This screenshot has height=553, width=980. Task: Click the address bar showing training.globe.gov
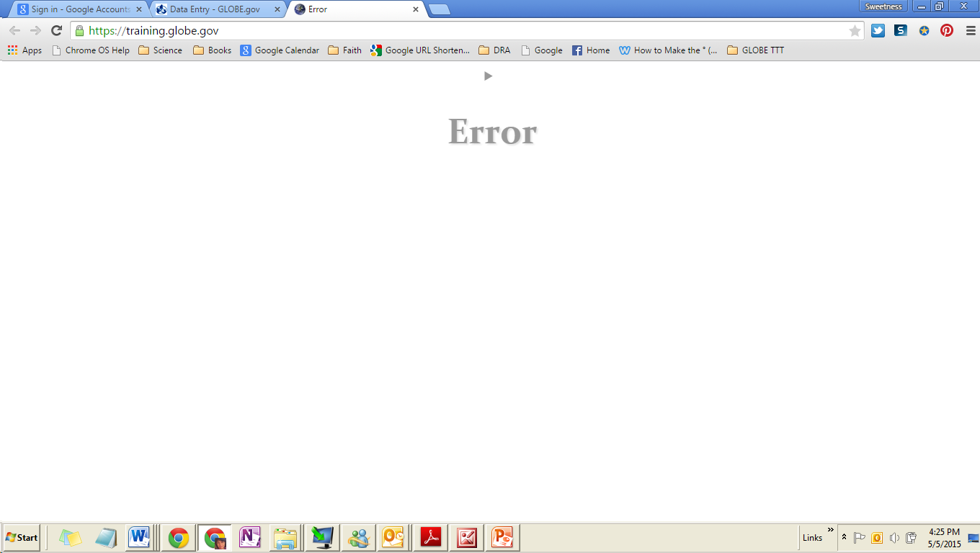click(x=461, y=31)
